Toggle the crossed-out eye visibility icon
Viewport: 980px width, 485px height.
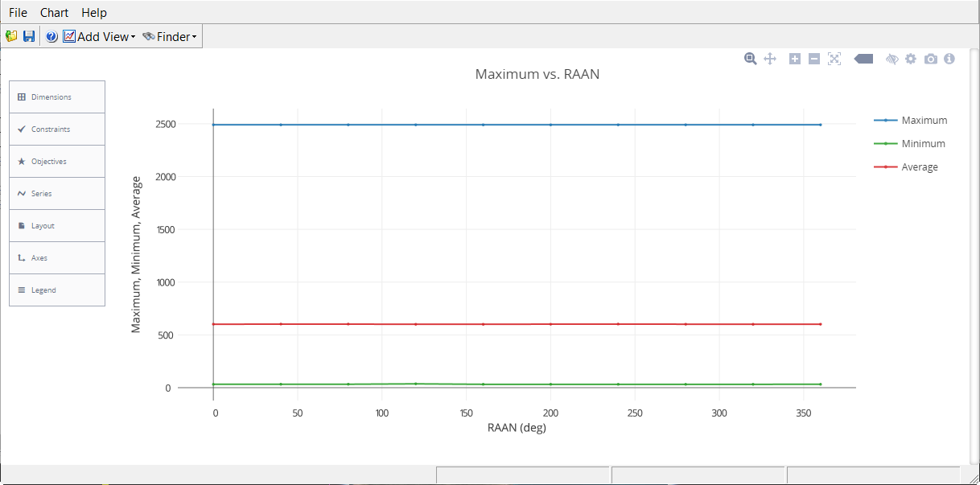click(891, 59)
